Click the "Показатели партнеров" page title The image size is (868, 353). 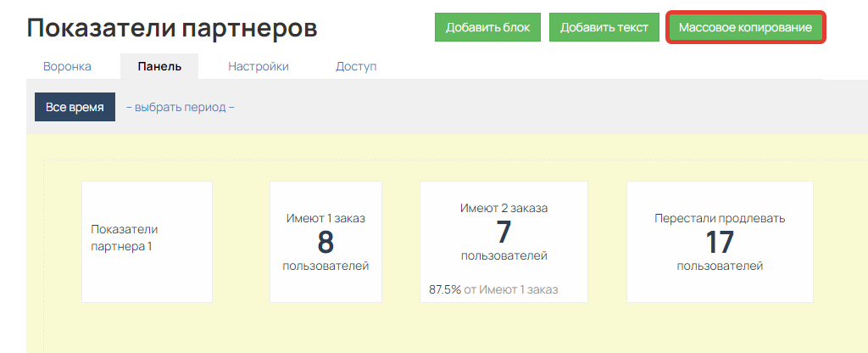pos(171,28)
